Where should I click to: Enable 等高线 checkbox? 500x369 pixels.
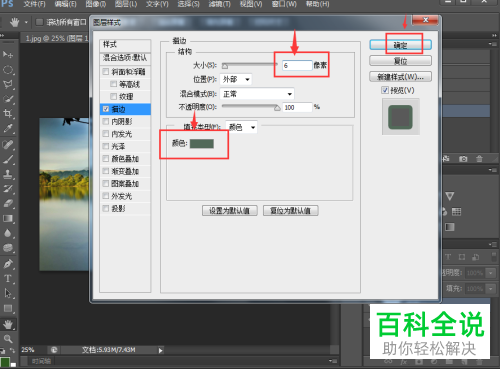(x=114, y=84)
